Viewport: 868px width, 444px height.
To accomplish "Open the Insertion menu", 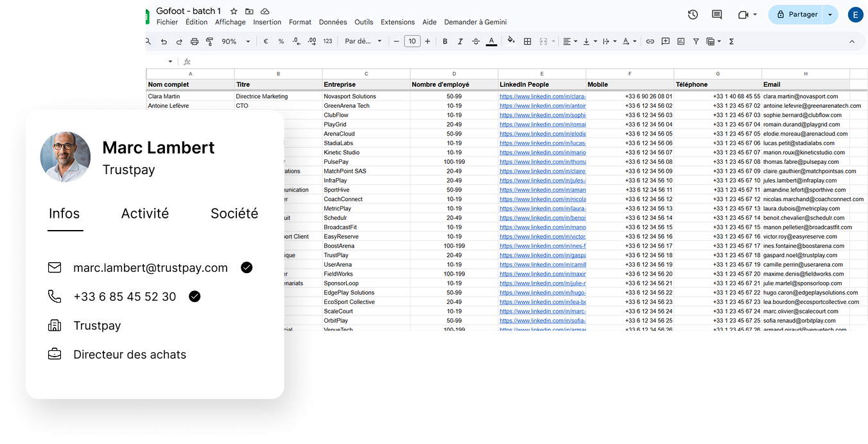I will pos(267,21).
